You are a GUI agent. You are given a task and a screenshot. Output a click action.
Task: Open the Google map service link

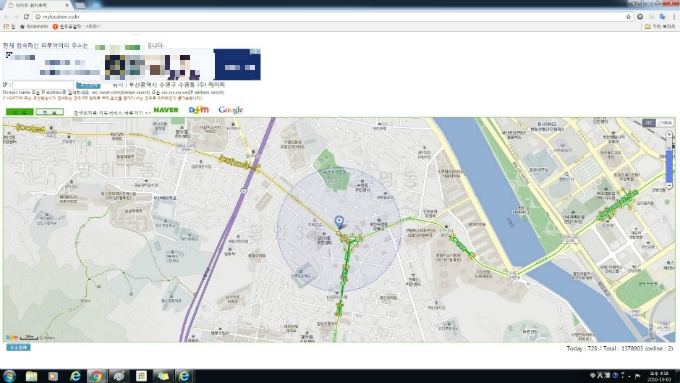pyautogui.click(x=231, y=110)
